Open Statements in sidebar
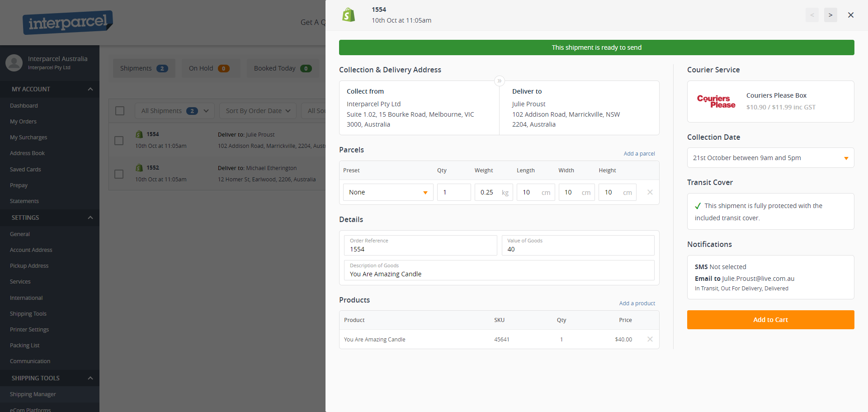868x412 pixels. (24, 201)
